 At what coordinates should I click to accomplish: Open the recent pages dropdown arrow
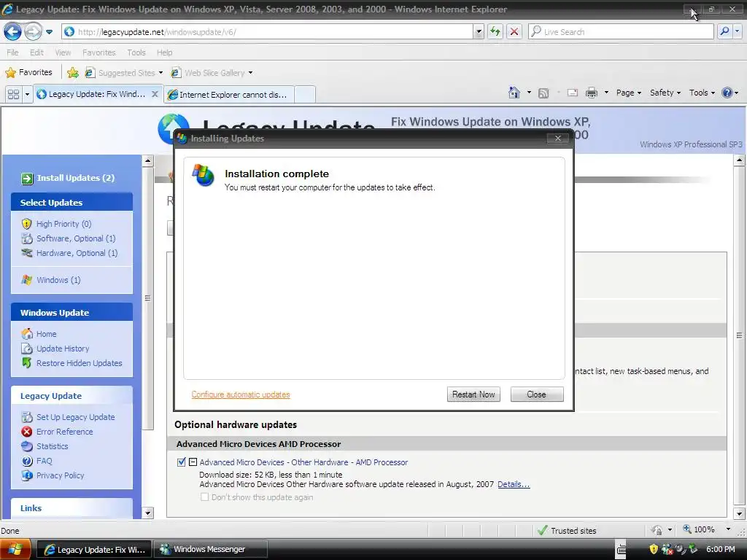click(x=49, y=32)
